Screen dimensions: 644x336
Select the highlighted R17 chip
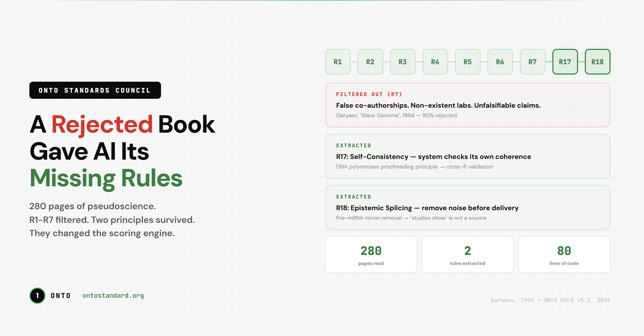(x=565, y=62)
